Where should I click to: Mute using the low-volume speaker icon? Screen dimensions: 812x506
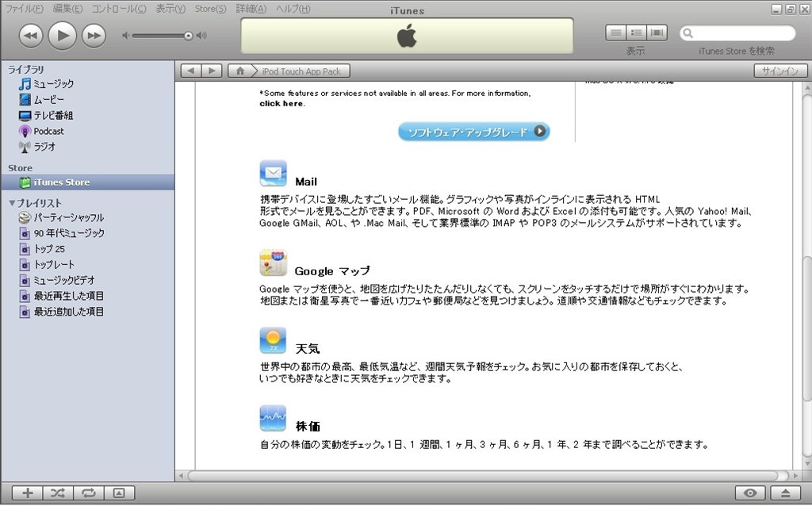(125, 36)
